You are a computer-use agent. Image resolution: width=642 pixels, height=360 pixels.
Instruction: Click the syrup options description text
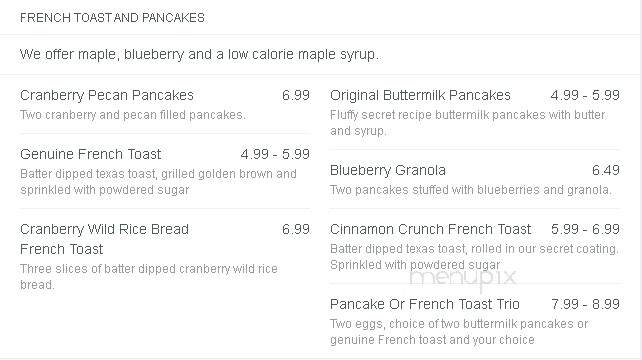click(199, 54)
